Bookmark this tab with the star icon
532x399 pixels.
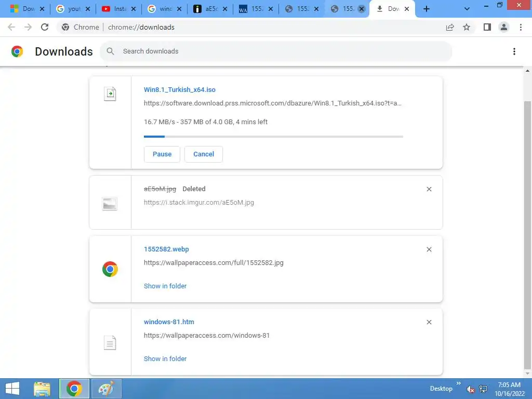467,27
